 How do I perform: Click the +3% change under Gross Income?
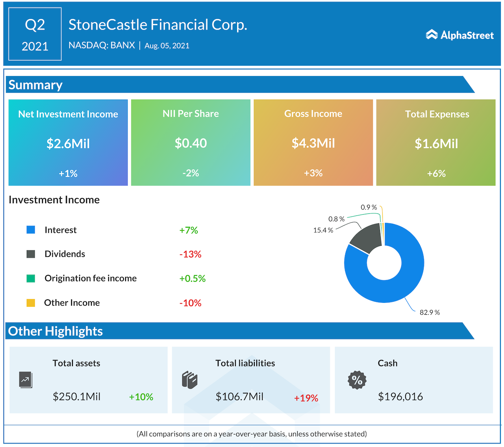313,173
